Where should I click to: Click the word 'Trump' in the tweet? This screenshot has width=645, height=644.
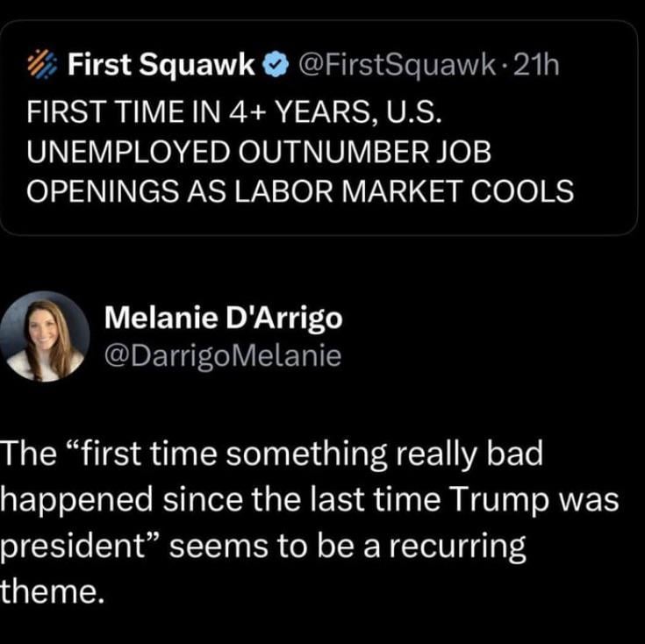point(499,501)
